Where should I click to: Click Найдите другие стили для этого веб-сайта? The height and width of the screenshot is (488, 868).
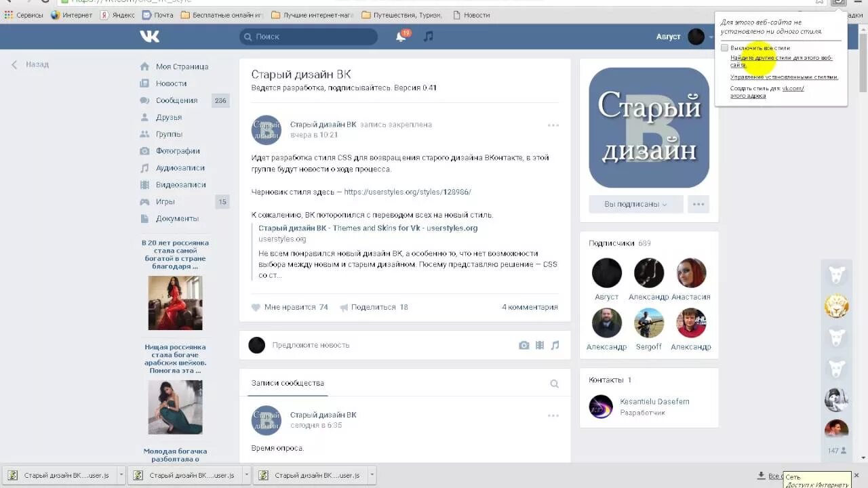point(781,61)
